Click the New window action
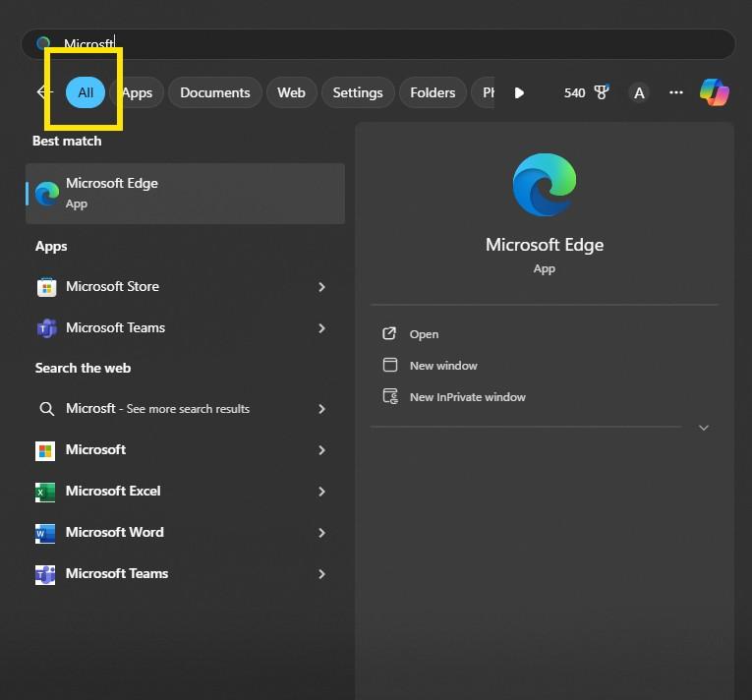 (443, 366)
